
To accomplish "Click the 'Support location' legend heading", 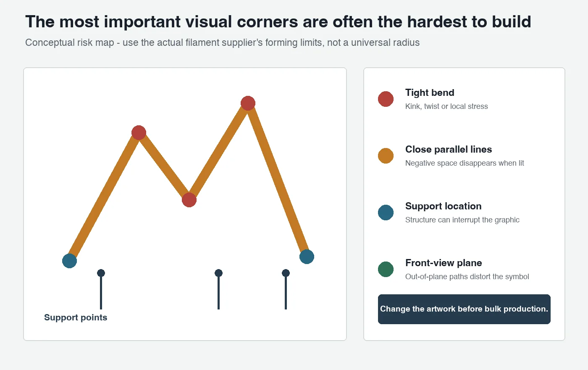I will tap(444, 206).
